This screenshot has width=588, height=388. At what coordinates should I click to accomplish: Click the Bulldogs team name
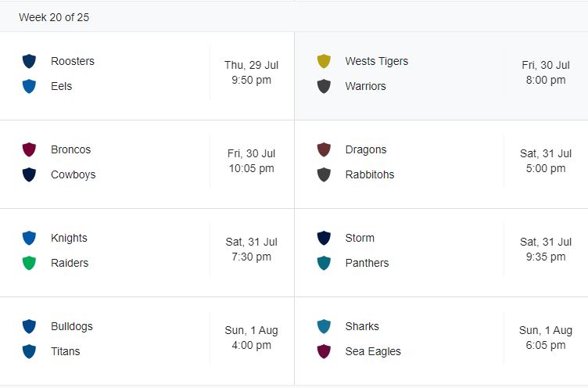71,326
